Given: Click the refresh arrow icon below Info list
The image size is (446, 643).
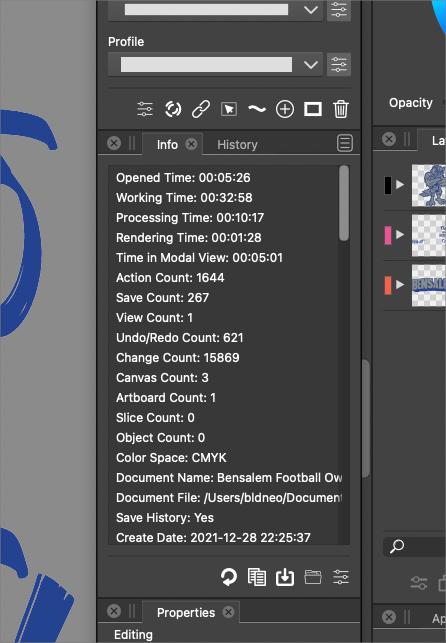Looking at the screenshot, I should 229,577.
